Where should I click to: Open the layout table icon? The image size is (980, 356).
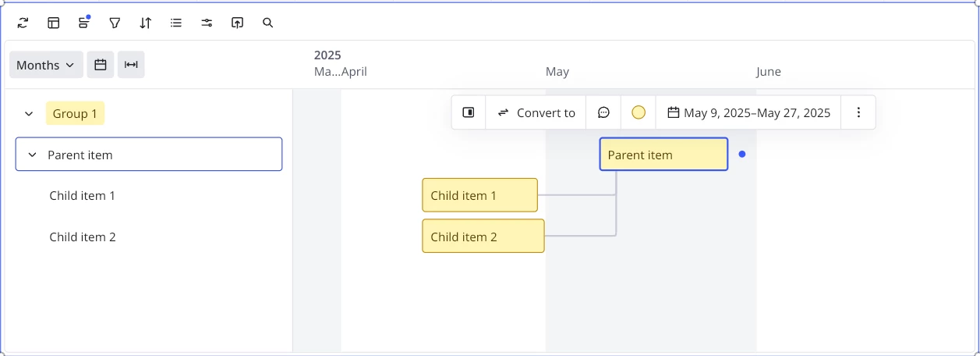[x=54, y=23]
